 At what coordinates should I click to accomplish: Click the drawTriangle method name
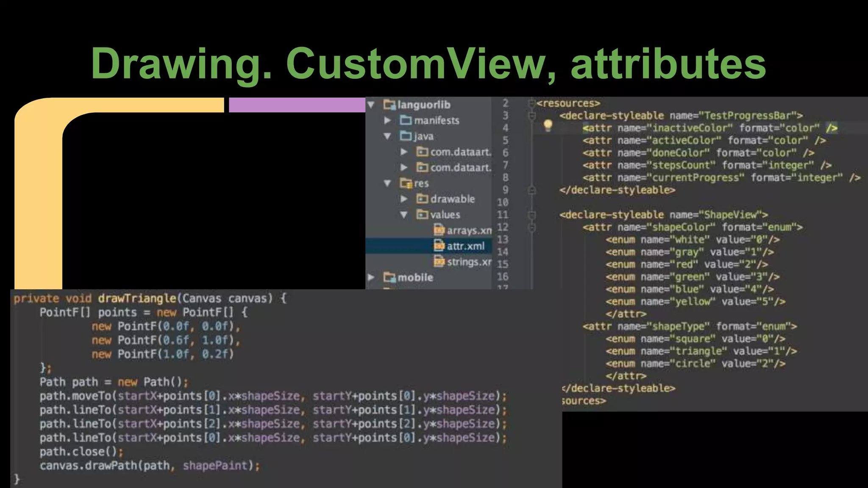click(x=137, y=298)
